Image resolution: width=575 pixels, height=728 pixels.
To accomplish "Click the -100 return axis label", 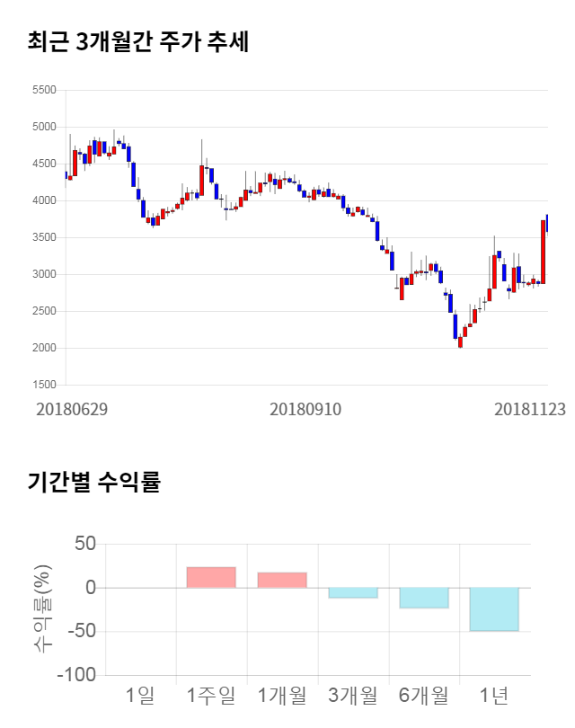I will (76, 675).
